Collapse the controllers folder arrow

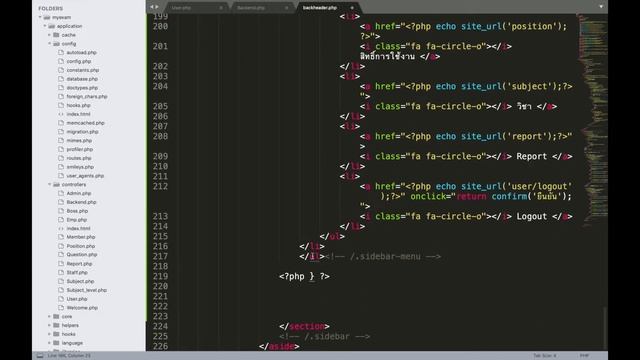coord(49,184)
